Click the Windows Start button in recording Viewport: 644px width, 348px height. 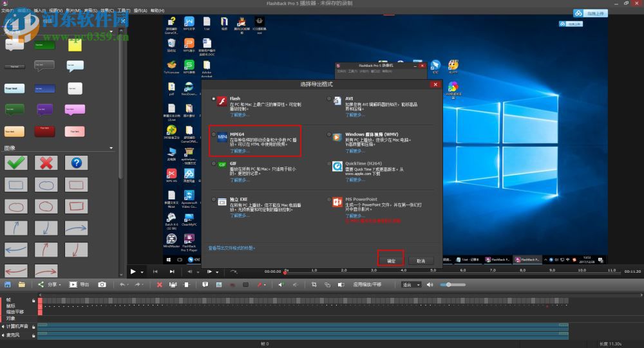coord(168,260)
